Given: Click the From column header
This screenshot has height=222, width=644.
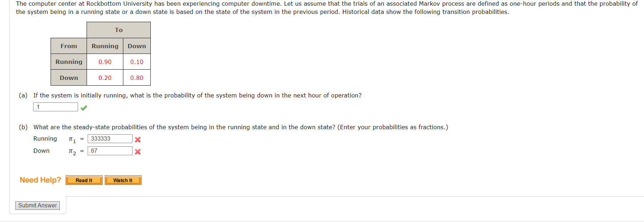Looking at the screenshot, I should click(68, 46).
